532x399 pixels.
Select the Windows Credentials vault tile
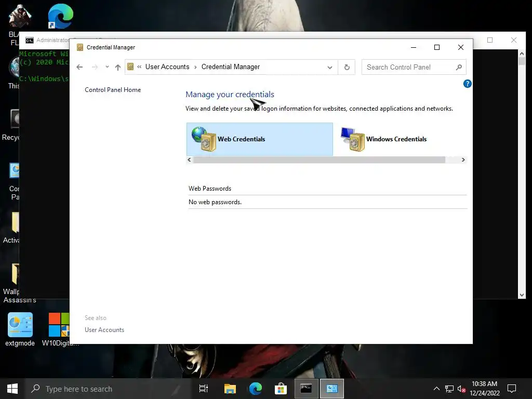pos(383,139)
